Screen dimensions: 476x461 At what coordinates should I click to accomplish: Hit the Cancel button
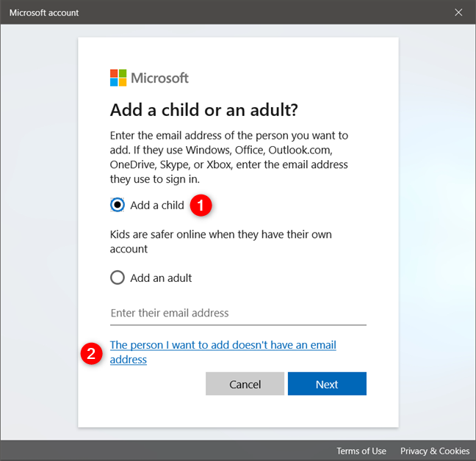coord(245,384)
